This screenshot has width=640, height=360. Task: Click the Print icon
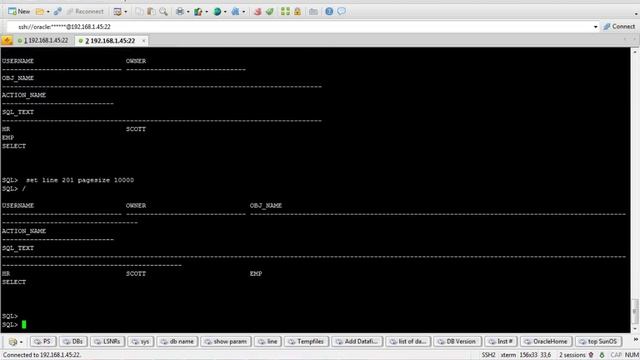coord(180,11)
